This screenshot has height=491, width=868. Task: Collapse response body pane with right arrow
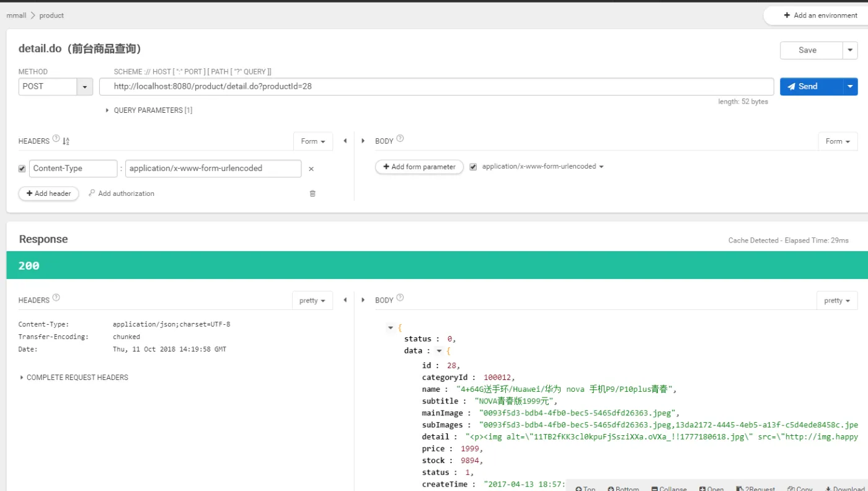363,300
